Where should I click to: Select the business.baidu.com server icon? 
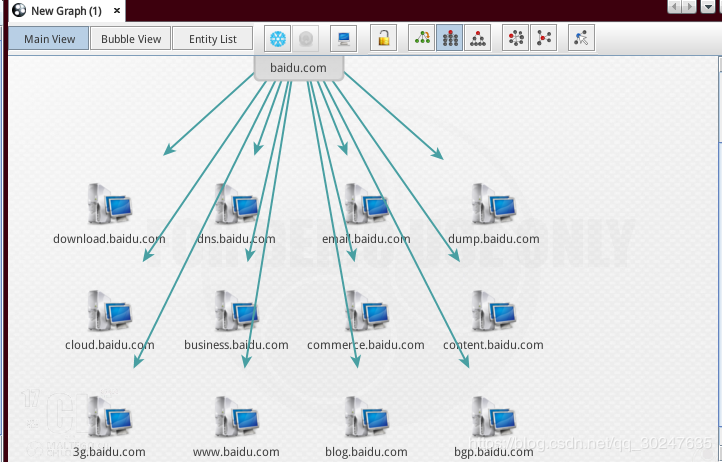[x=236, y=310]
